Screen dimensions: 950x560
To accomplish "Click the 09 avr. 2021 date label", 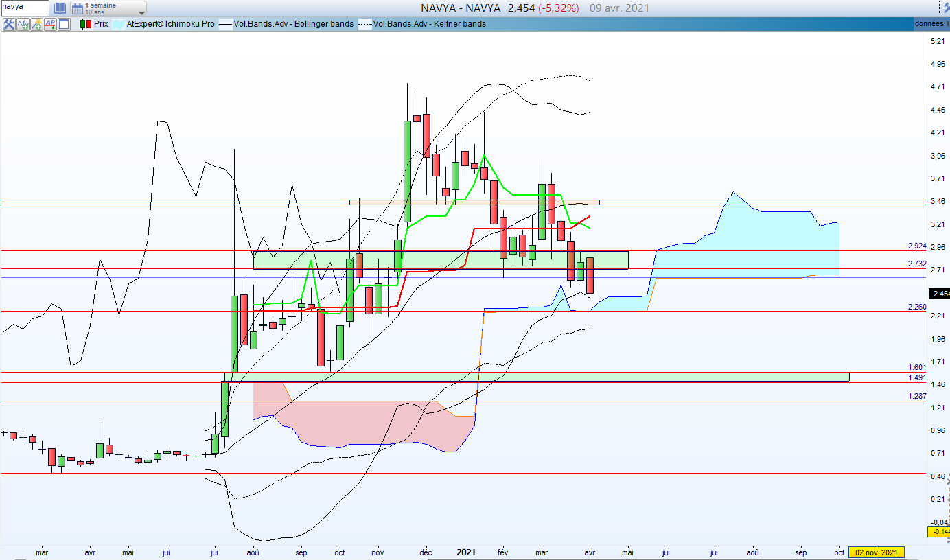I will tap(619, 8).
